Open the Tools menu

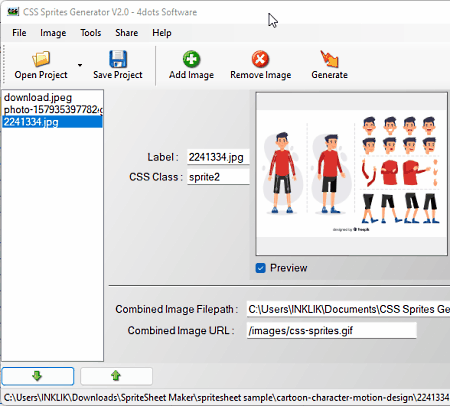pos(91,33)
